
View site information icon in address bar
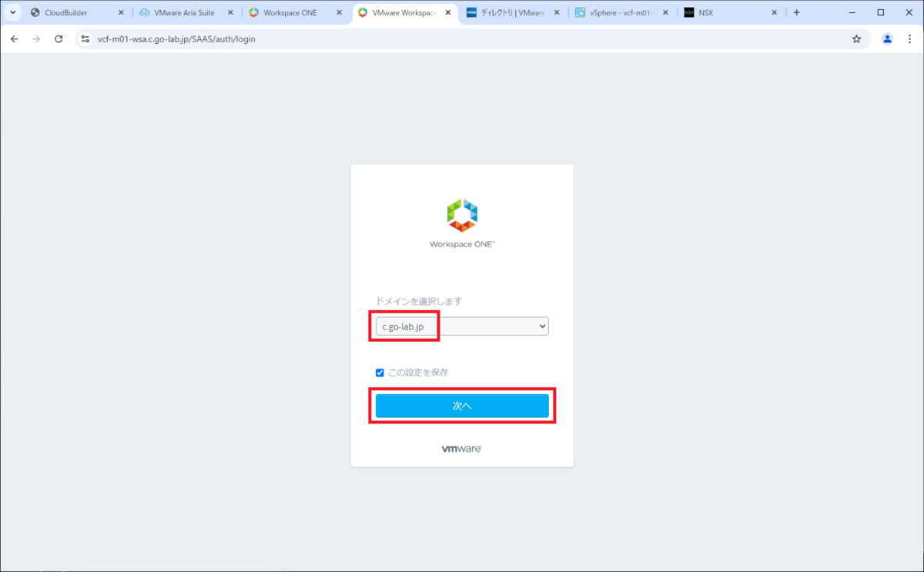[85, 39]
